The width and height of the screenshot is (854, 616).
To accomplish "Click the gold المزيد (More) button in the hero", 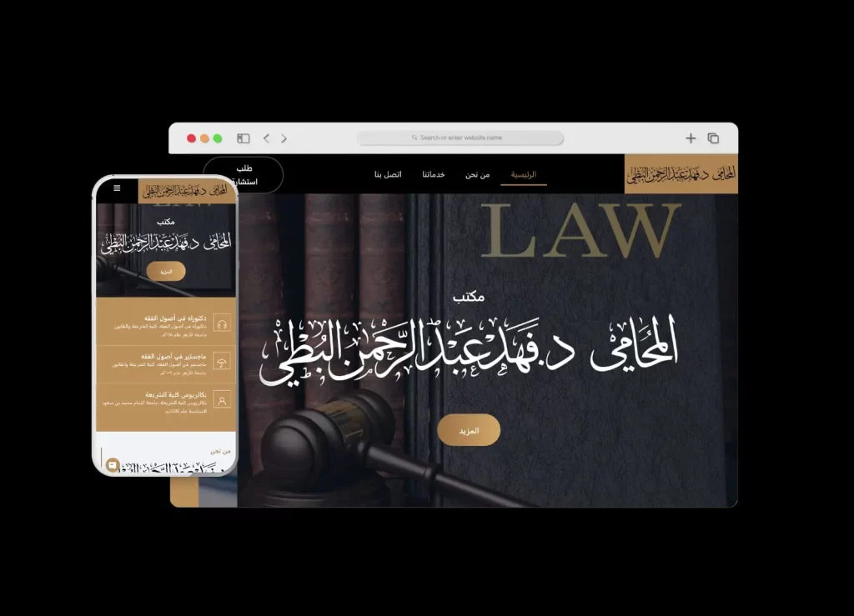I will click(x=469, y=430).
